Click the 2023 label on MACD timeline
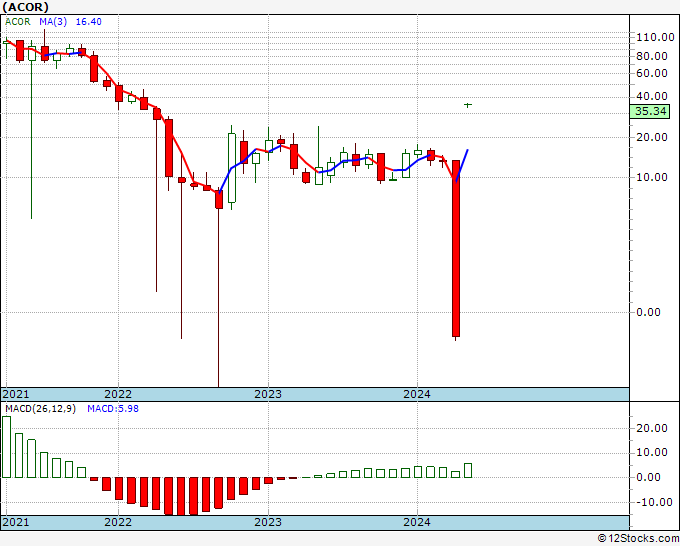 268,522
